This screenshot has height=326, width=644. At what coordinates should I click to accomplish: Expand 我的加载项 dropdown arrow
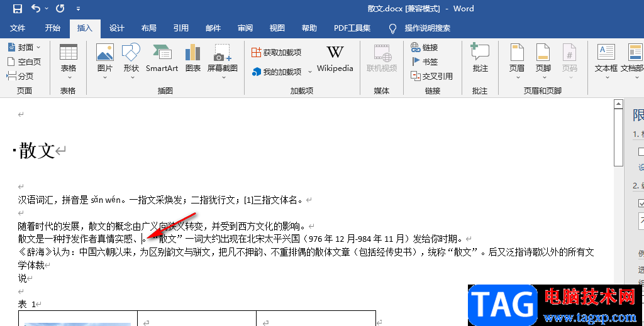pos(309,72)
